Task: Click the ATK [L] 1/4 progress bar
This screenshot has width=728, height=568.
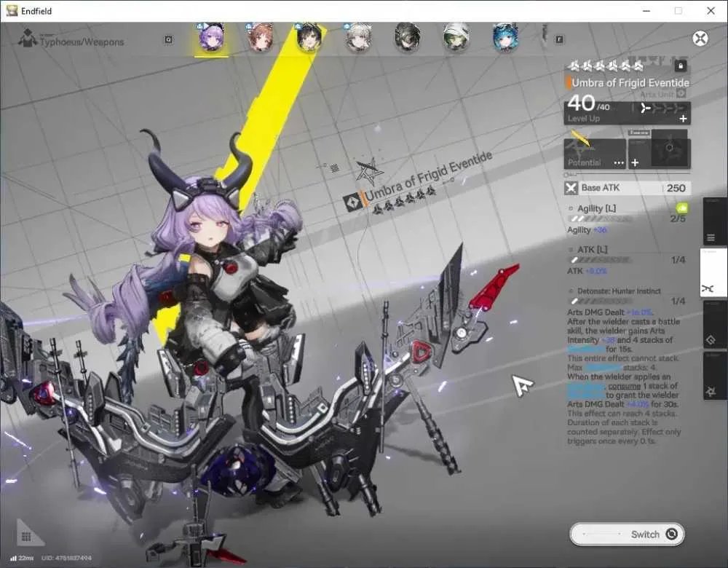Action: click(x=601, y=260)
